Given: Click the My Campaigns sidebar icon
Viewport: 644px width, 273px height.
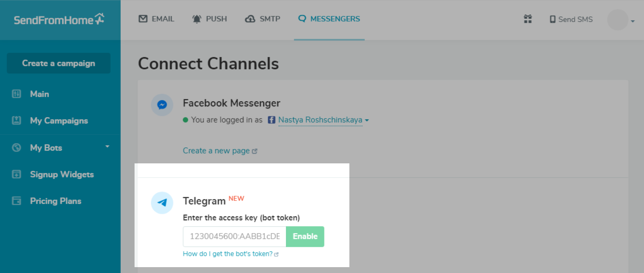Looking at the screenshot, I should click(16, 121).
